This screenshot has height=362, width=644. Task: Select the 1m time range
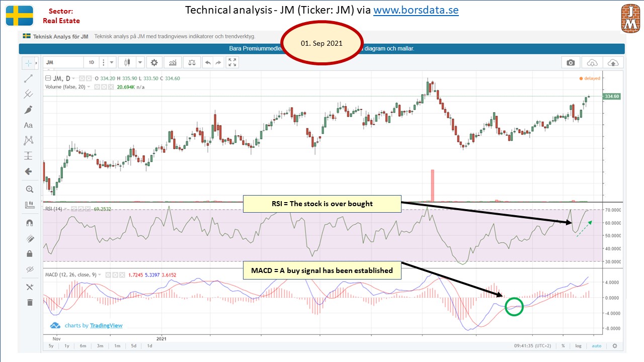[117, 346]
